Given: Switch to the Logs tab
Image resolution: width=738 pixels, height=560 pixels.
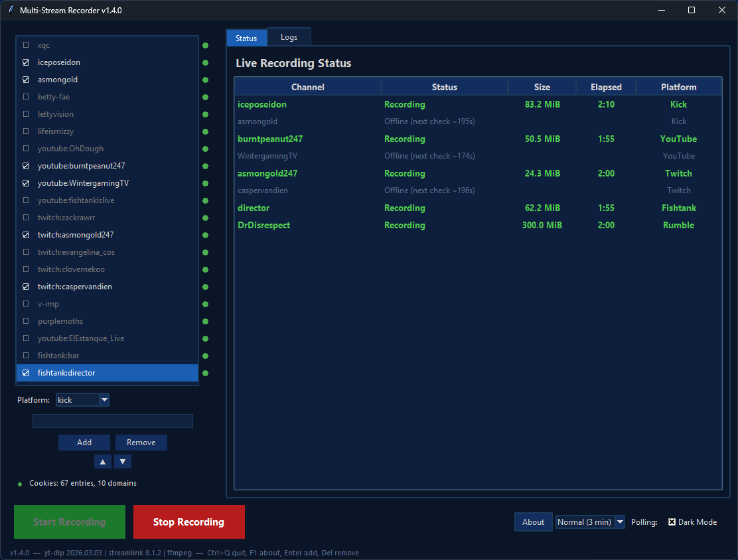Looking at the screenshot, I should [289, 37].
